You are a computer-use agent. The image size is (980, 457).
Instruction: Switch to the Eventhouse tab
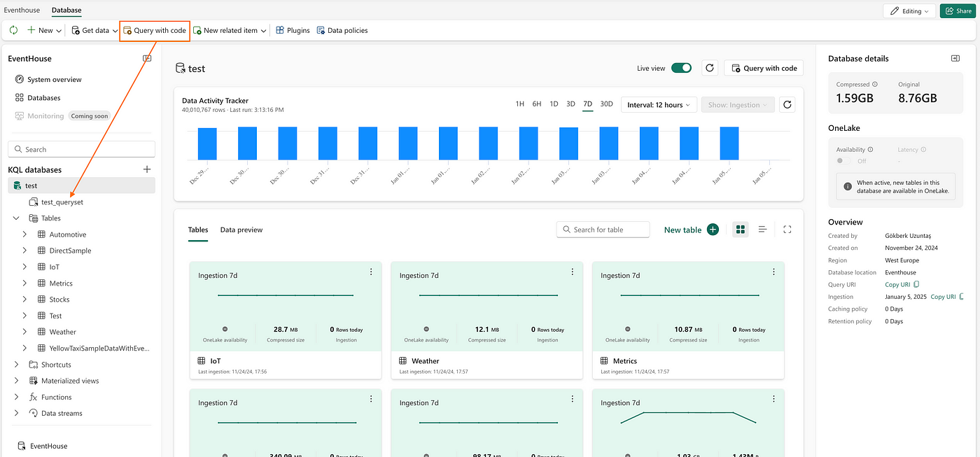pos(22,10)
